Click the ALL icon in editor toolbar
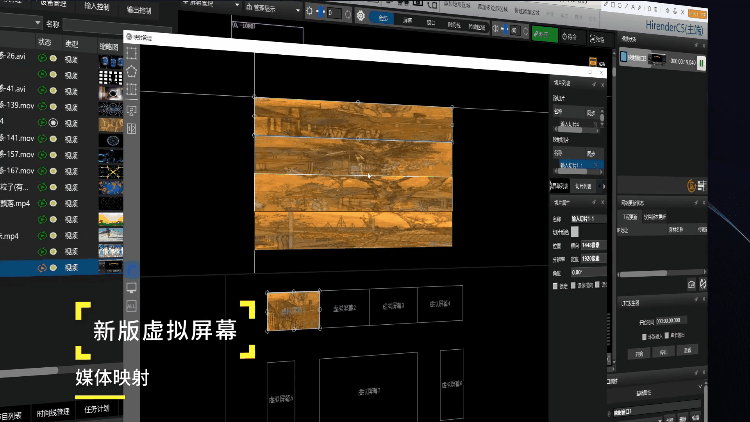Screen dimensions: 750x422 pos(132,306)
